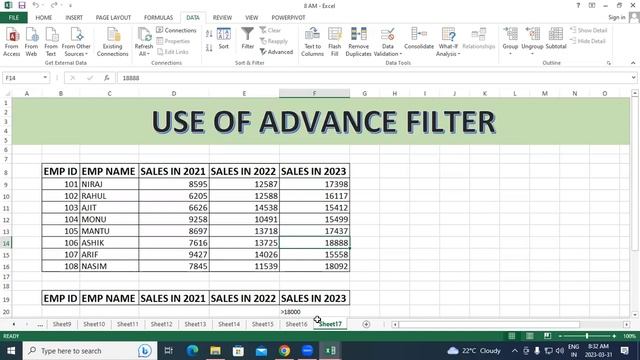Open the Outline dialog launcher
Screen dimensions: 640x360
point(609,63)
